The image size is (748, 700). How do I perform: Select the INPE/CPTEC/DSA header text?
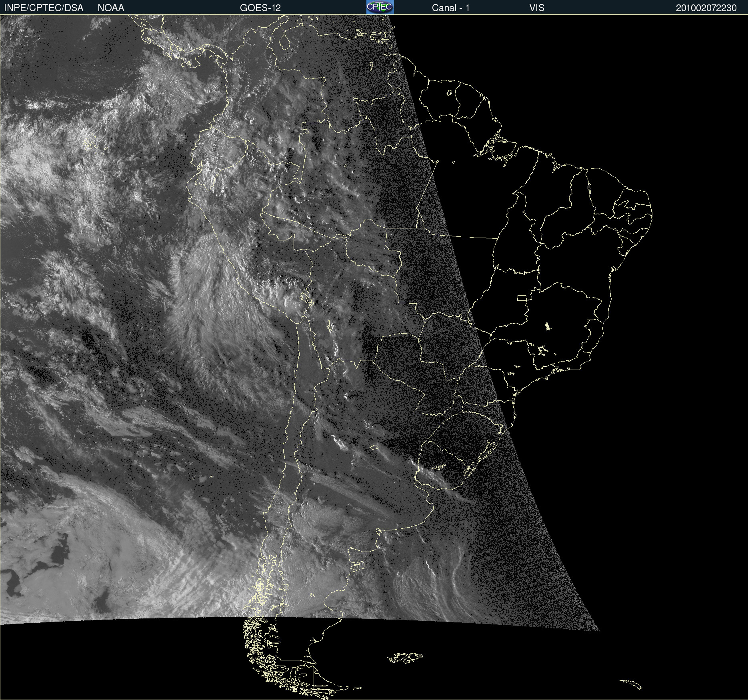click(x=44, y=8)
